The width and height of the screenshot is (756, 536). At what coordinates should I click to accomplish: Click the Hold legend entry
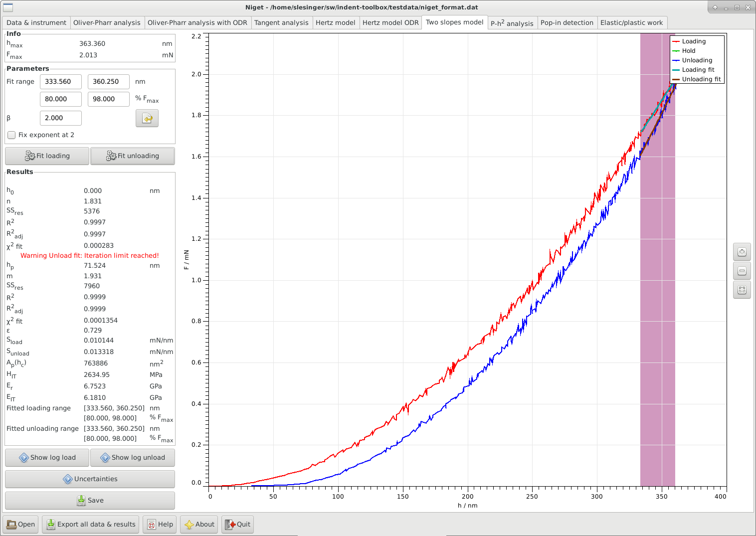point(684,51)
